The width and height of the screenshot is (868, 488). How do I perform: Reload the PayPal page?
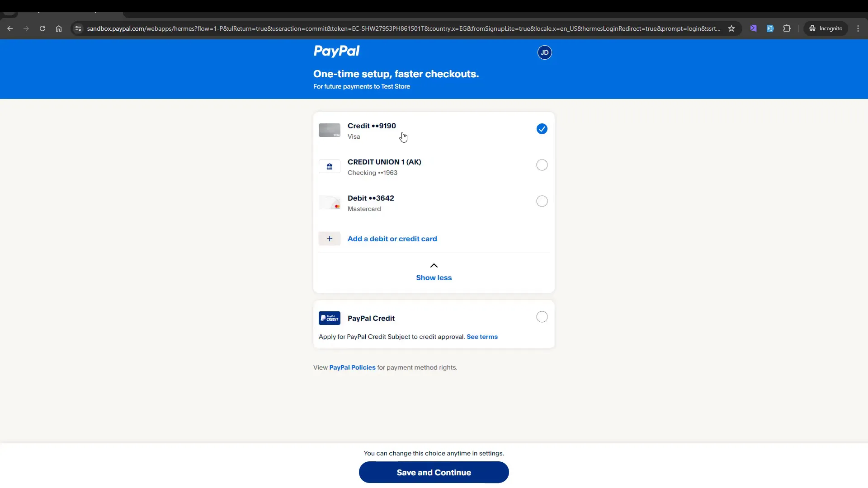click(42, 28)
